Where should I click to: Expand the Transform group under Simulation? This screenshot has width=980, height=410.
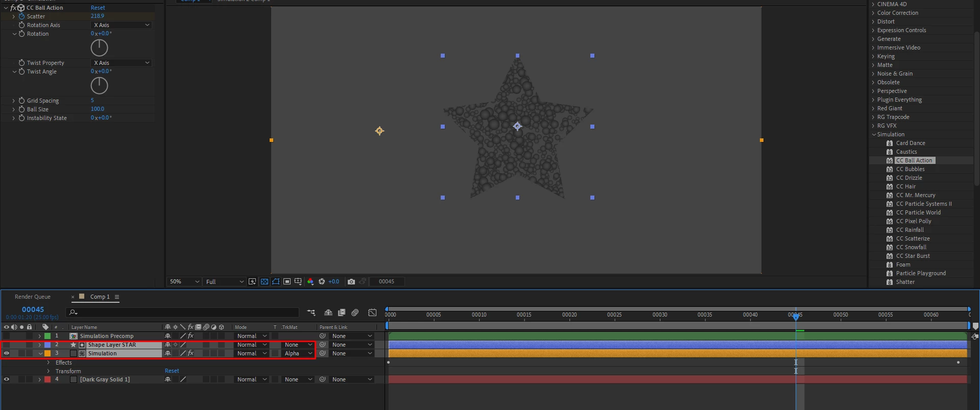[49, 371]
